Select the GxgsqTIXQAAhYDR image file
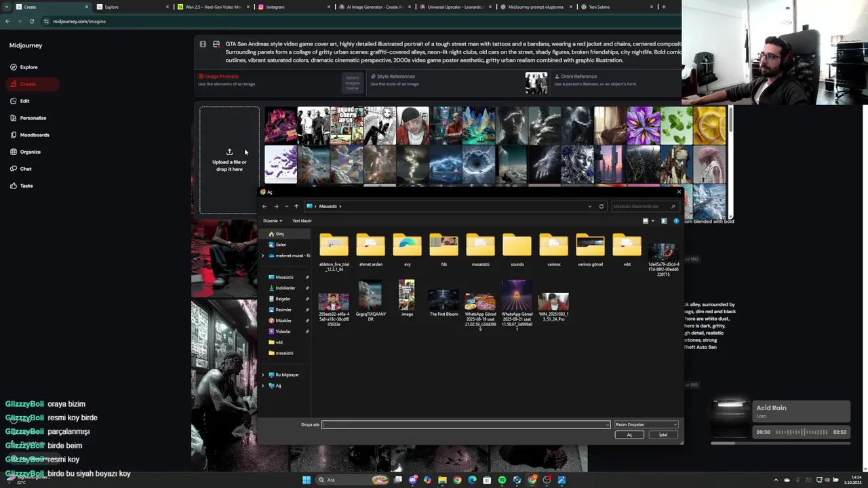This screenshot has height=488, width=868. [370, 300]
